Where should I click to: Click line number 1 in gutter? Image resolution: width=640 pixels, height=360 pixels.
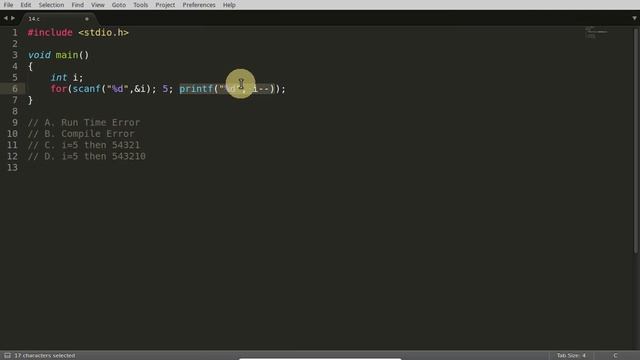click(15, 33)
